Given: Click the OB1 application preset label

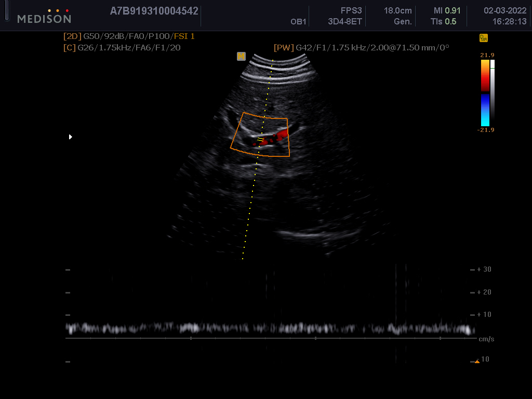Looking at the screenshot, I should [299, 22].
